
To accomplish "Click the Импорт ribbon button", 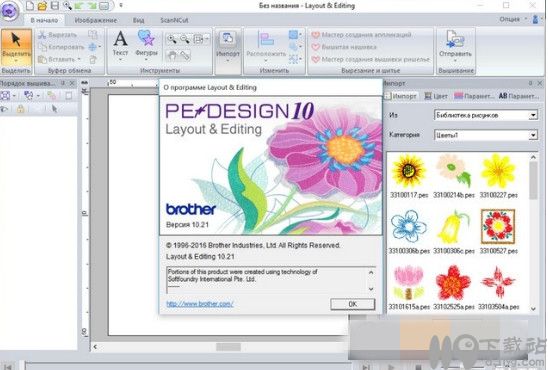I will [228, 47].
